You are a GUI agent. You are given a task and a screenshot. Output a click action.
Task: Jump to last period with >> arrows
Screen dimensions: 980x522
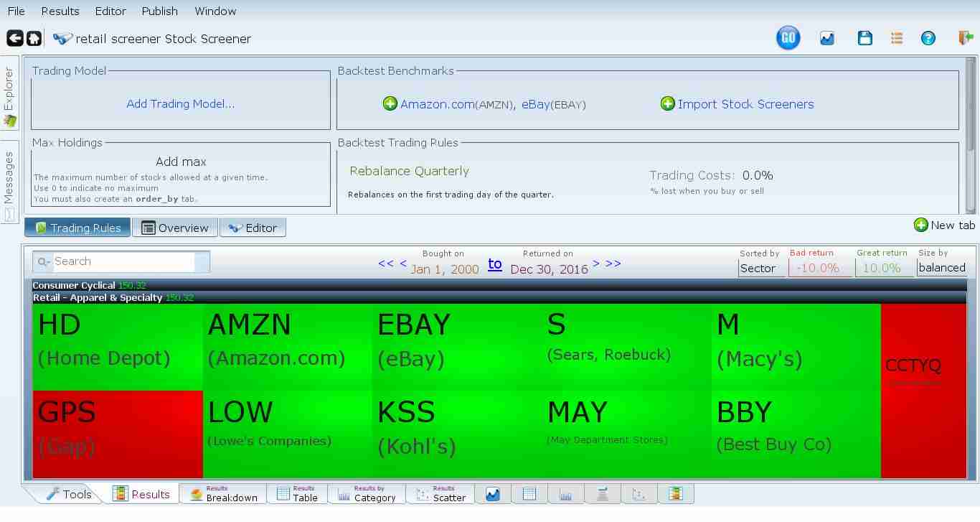click(613, 264)
